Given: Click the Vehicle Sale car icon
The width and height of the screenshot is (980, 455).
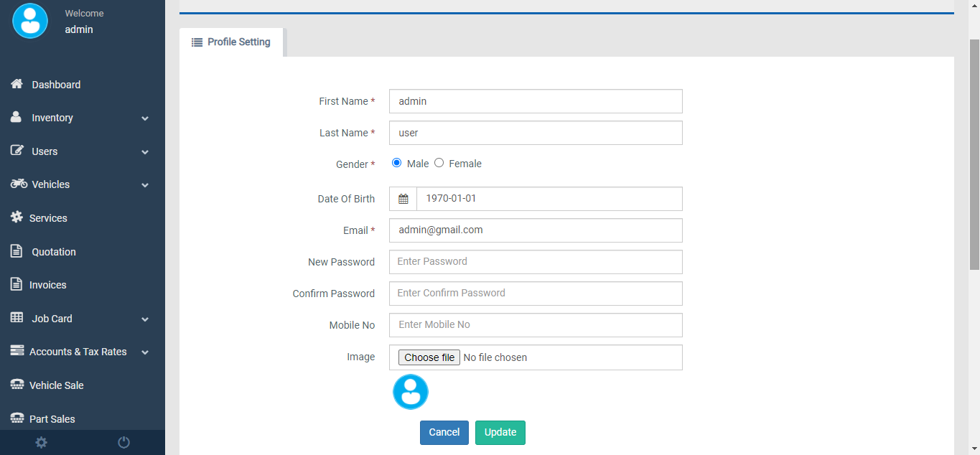Looking at the screenshot, I should click(17, 385).
